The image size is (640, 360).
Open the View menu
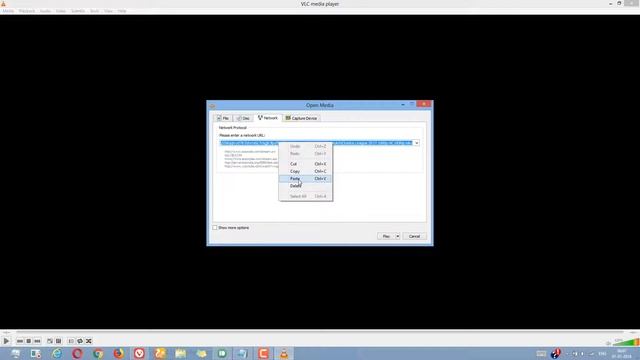[x=108, y=11]
